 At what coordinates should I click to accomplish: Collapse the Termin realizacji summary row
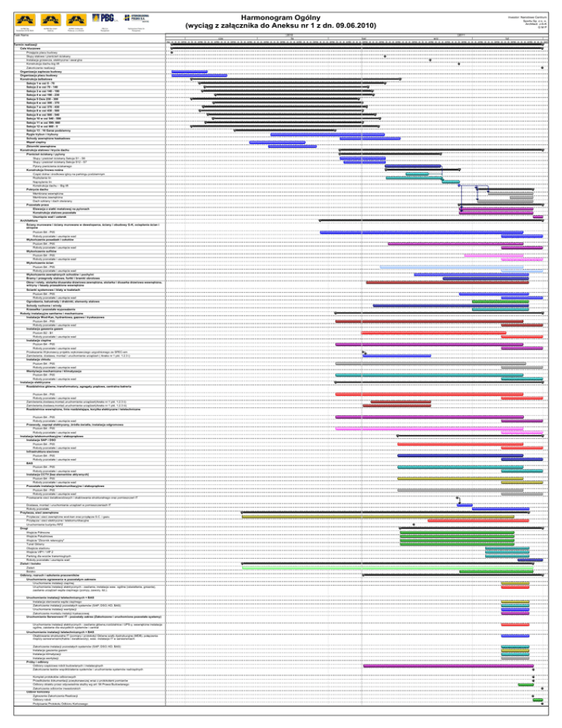pyautogui.click(x=15, y=45)
